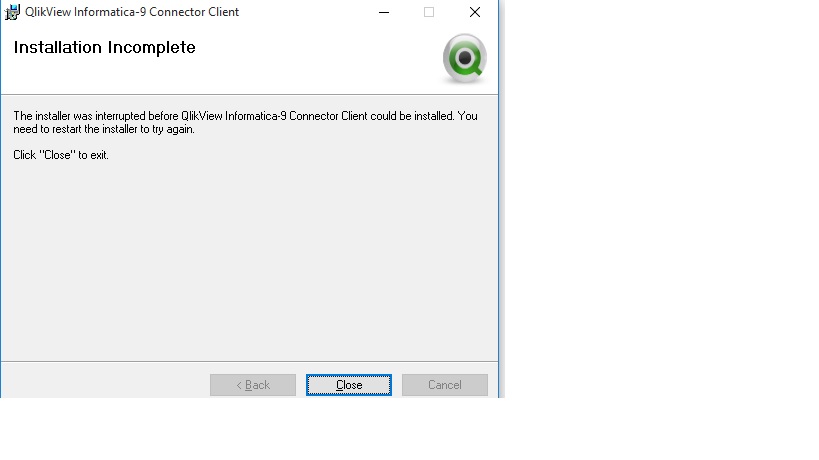Image resolution: width=819 pixels, height=460 pixels.
Task: Click the disabled Back button
Action: (253, 385)
